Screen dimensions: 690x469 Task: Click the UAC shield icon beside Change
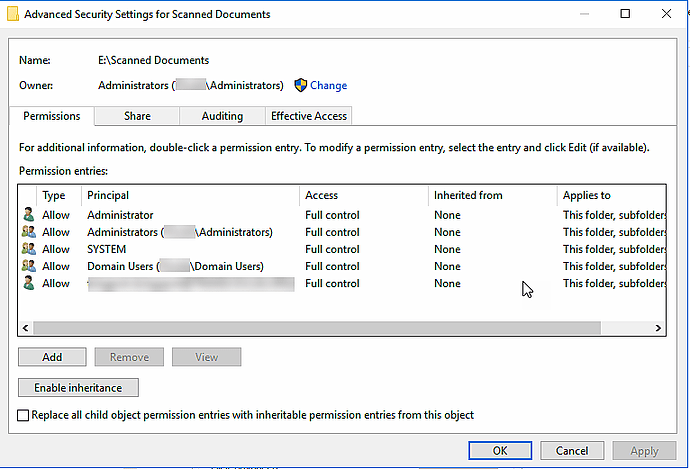click(x=300, y=86)
